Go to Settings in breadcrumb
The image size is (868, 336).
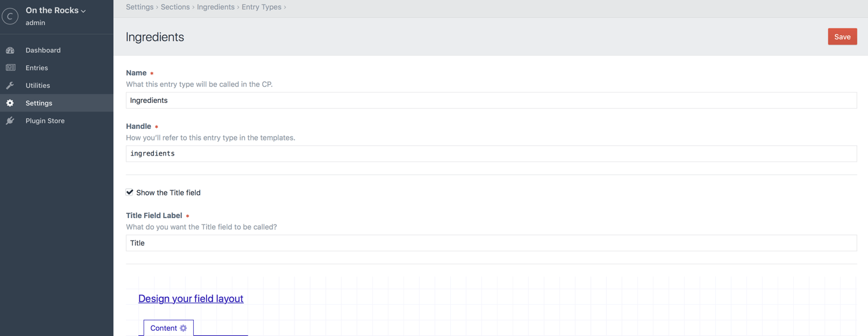click(x=139, y=7)
